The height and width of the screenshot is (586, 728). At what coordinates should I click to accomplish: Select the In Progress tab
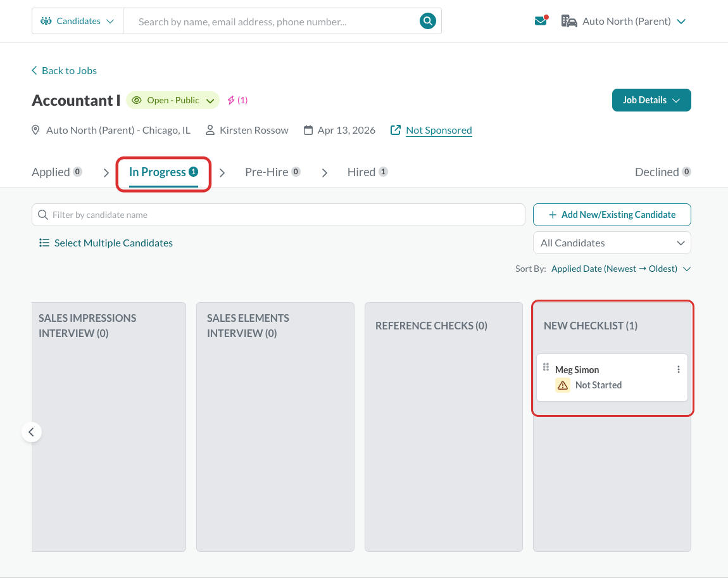coord(163,172)
